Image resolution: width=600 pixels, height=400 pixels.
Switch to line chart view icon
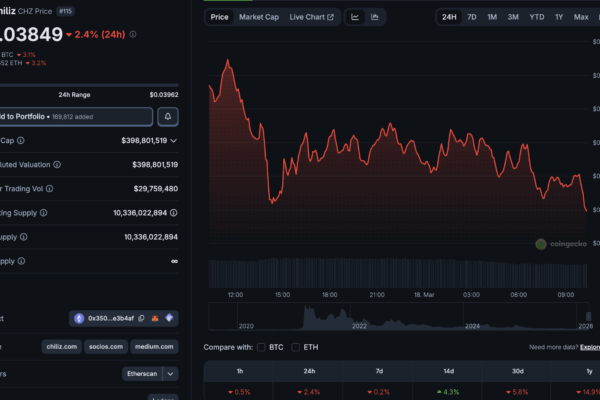(355, 17)
